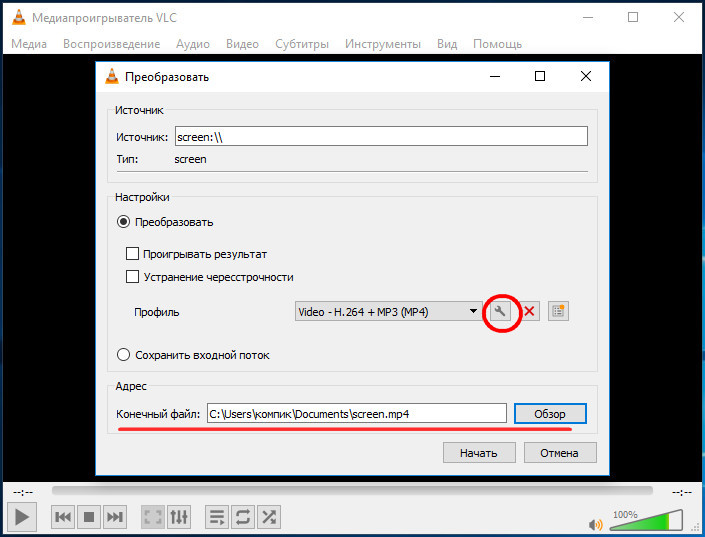Open the Инструменты menu

click(x=383, y=44)
